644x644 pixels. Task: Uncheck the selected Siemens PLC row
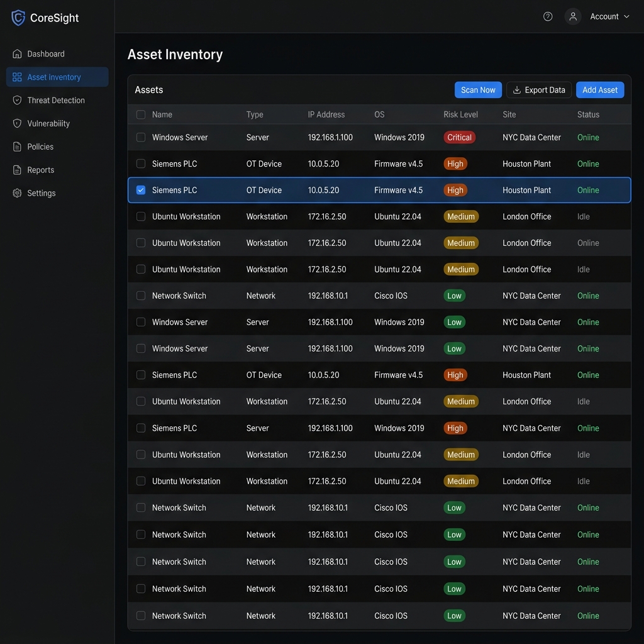(140, 189)
